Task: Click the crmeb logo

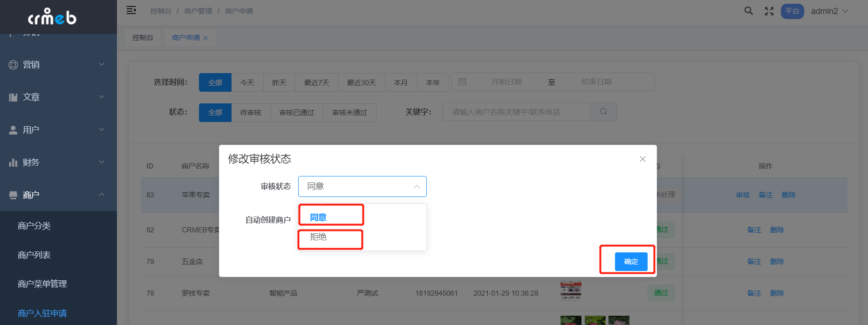Action: click(52, 17)
